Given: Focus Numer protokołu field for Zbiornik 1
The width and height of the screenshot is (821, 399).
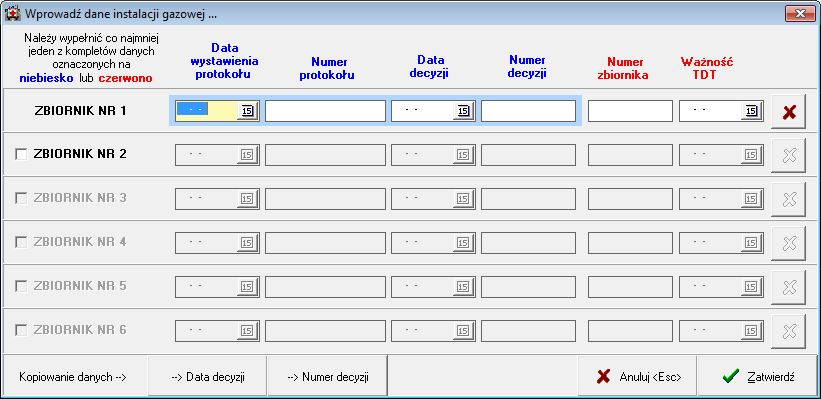Looking at the screenshot, I should point(325,111).
